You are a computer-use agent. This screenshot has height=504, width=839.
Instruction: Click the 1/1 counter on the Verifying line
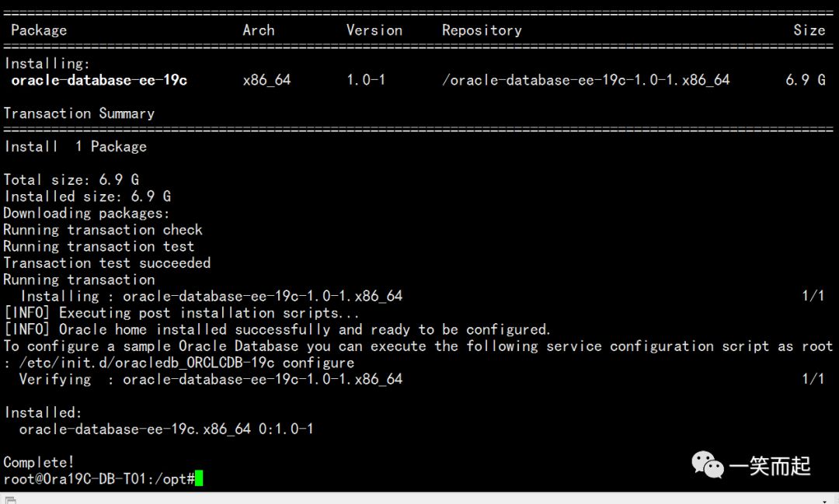click(x=813, y=379)
